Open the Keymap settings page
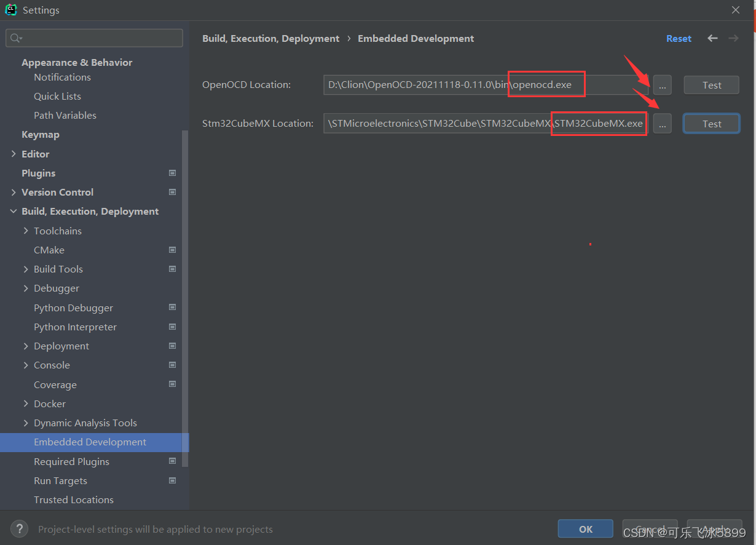 point(41,134)
